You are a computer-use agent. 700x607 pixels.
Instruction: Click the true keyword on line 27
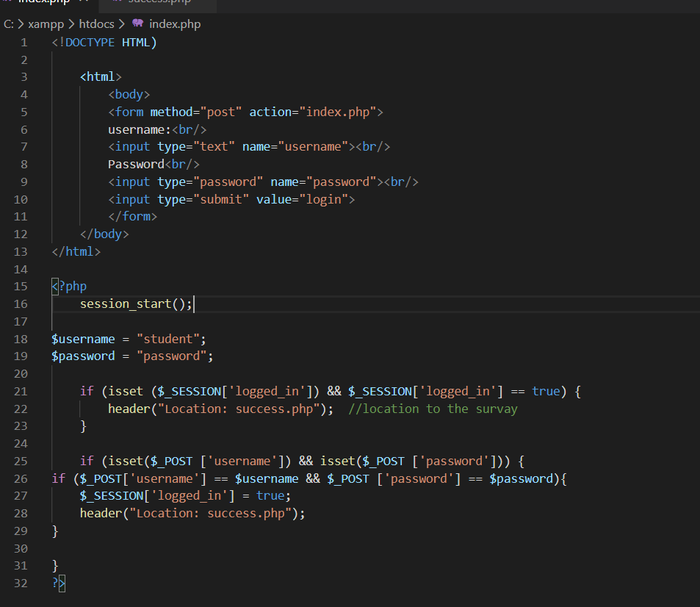tap(269, 495)
